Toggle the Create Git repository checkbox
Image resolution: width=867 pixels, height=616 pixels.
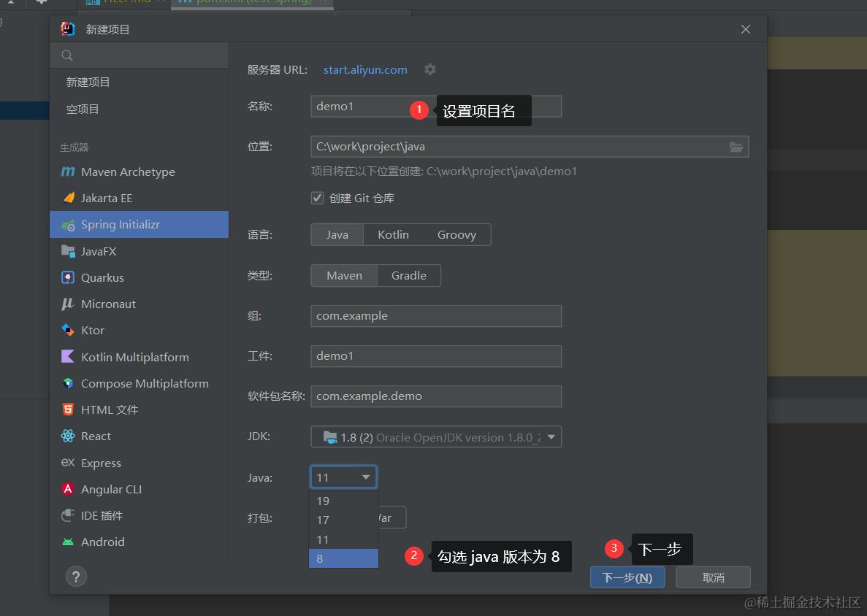point(318,198)
